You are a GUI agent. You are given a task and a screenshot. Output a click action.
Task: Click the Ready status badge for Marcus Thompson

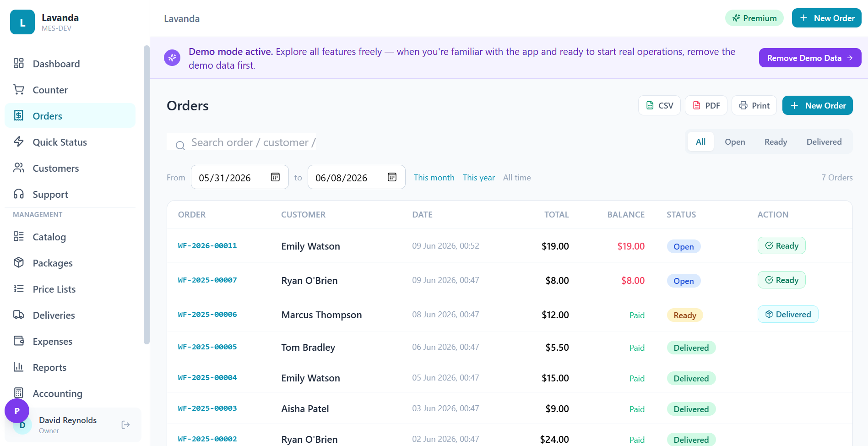point(685,315)
